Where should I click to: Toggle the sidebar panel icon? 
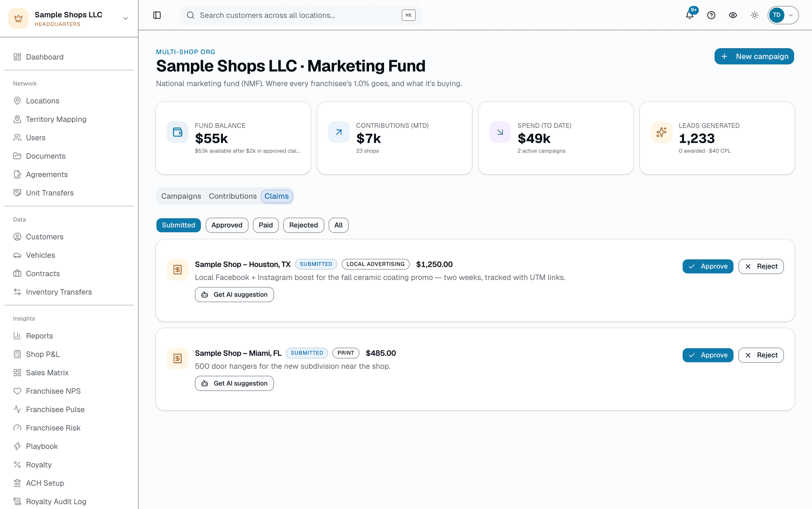[x=157, y=15]
